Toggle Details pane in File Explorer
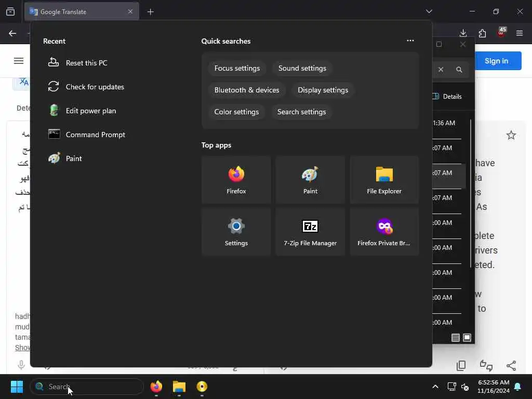The height and width of the screenshot is (399, 532). [448, 96]
